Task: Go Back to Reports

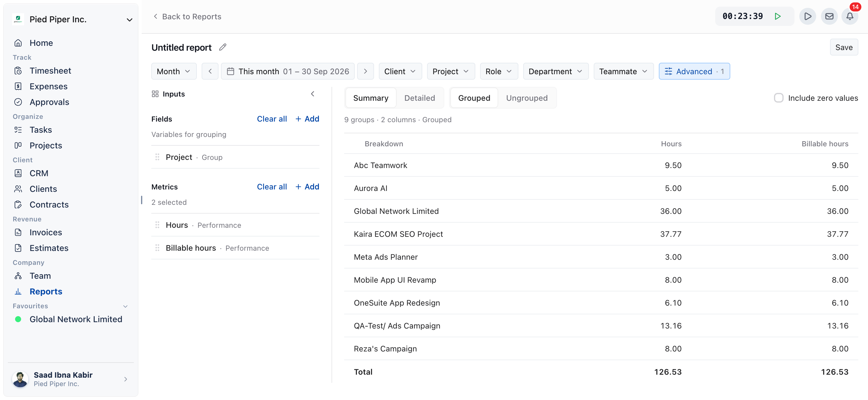Action: click(187, 16)
